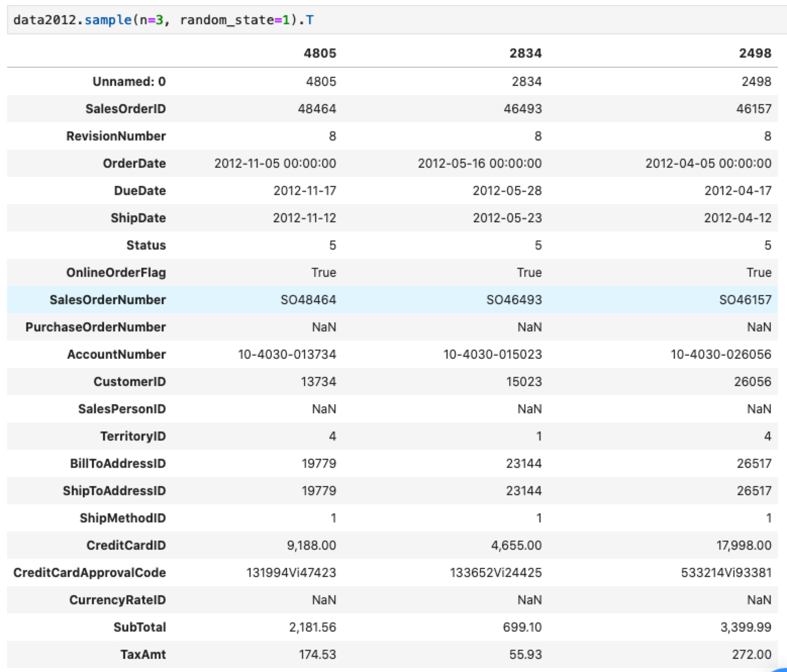787x672 pixels.
Task: Click the DueDate row label
Action: pyautogui.click(x=140, y=191)
